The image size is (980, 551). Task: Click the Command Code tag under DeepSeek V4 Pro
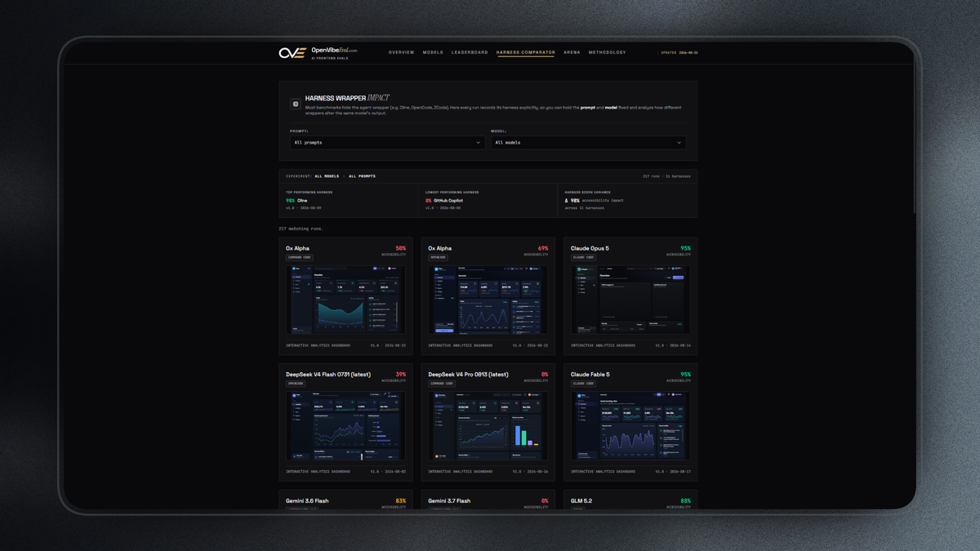[x=443, y=384]
